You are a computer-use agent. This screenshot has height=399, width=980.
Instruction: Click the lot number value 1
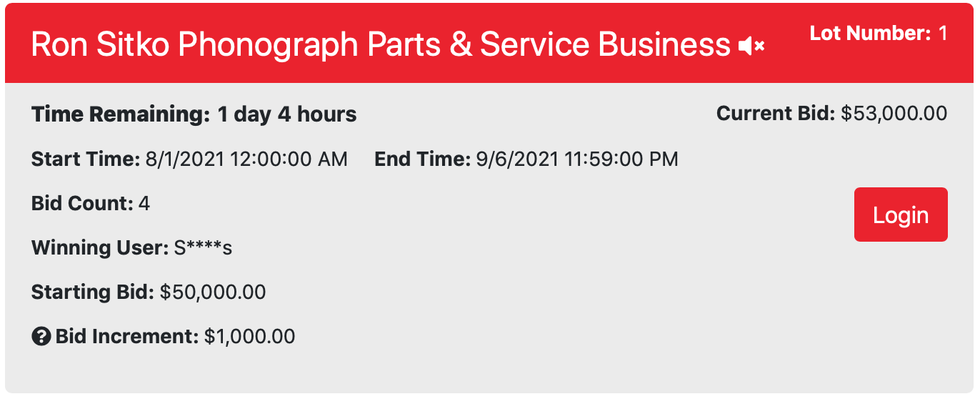943,33
